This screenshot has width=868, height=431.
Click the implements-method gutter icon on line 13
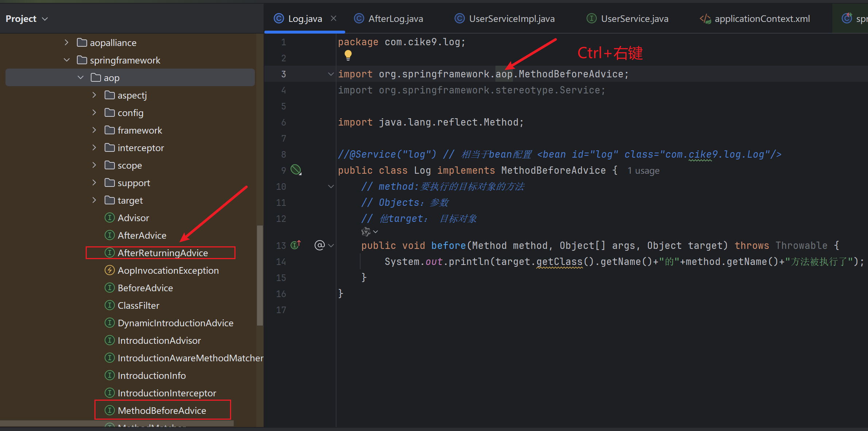296,245
